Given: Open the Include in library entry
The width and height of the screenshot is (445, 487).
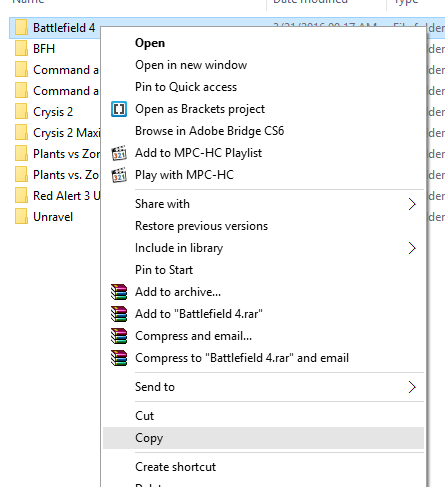Looking at the screenshot, I should (263, 248).
